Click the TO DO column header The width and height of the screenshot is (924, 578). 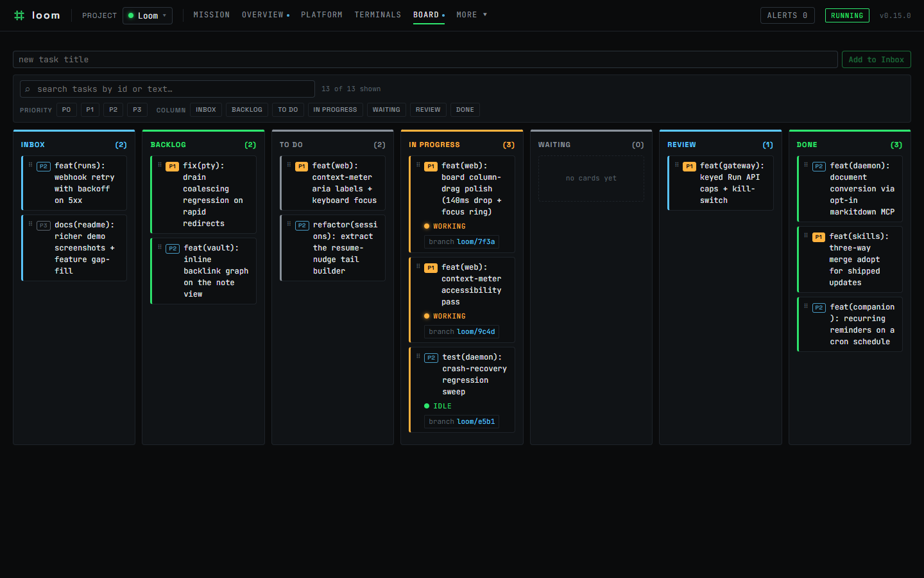click(x=332, y=144)
